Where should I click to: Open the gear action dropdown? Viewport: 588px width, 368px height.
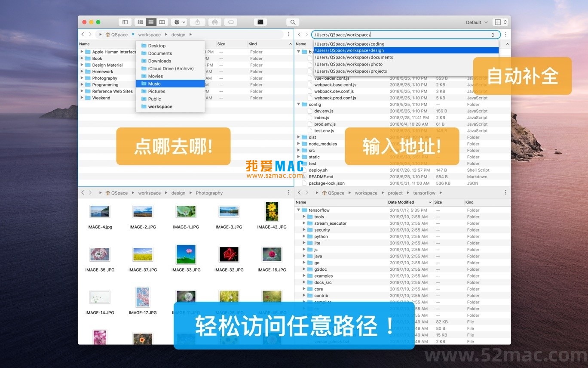click(178, 22)
